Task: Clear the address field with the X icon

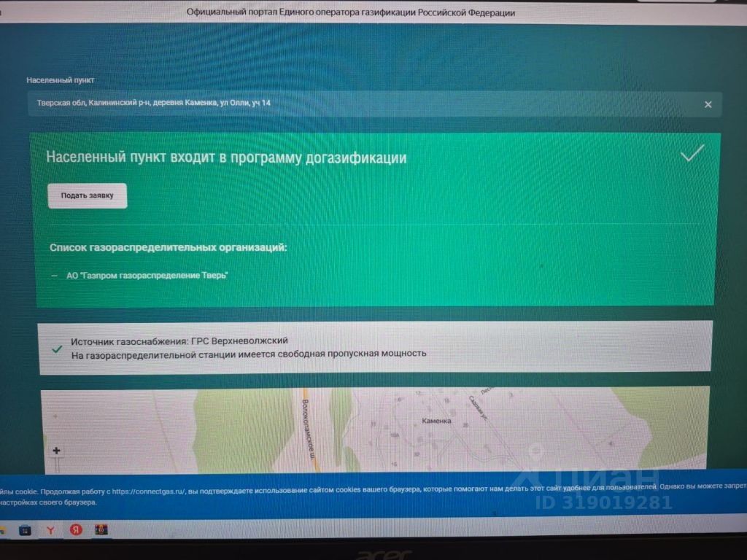Action: pos(708,105)
